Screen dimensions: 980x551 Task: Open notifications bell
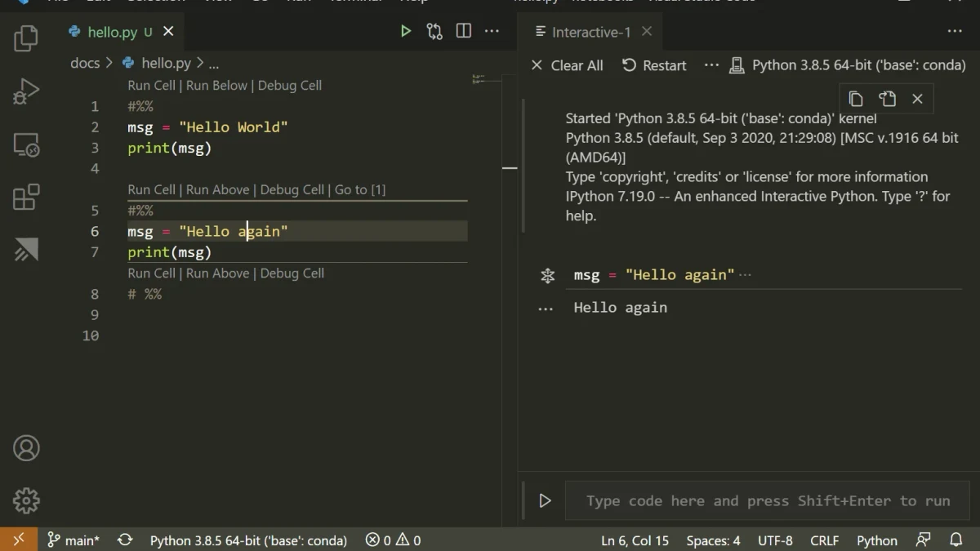(955, 540)
